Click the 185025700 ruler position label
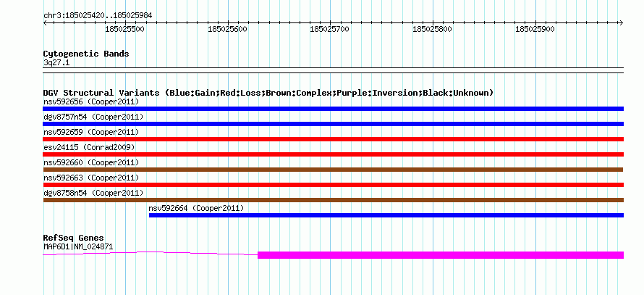This screenshot has height=295, width=644. coord(329,29)
